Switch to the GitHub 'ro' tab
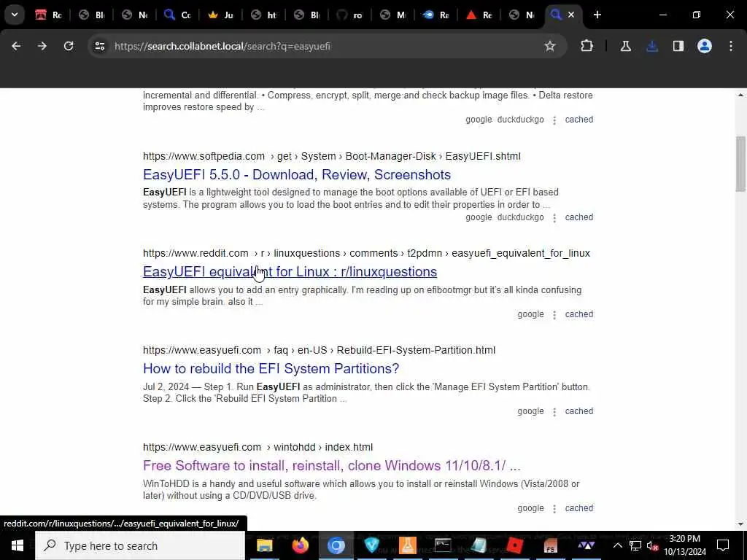The image size is (747, 560). pyautogui.click(x=349, y=15)
